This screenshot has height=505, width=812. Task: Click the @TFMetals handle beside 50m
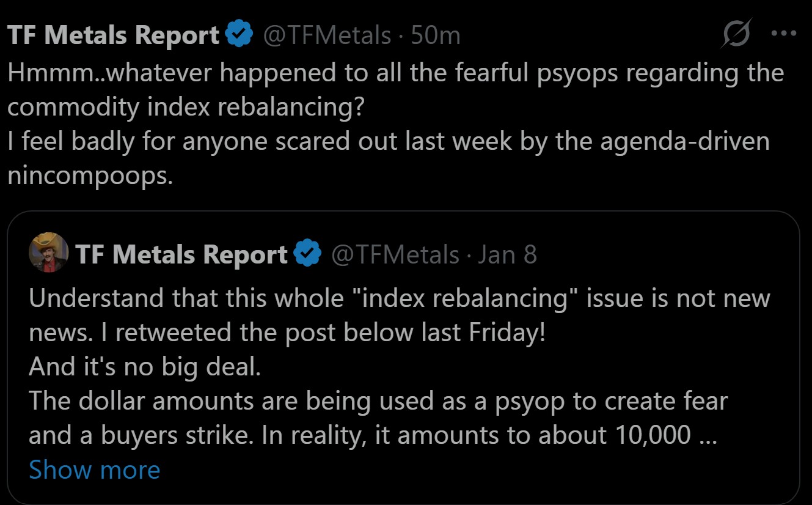326,35
